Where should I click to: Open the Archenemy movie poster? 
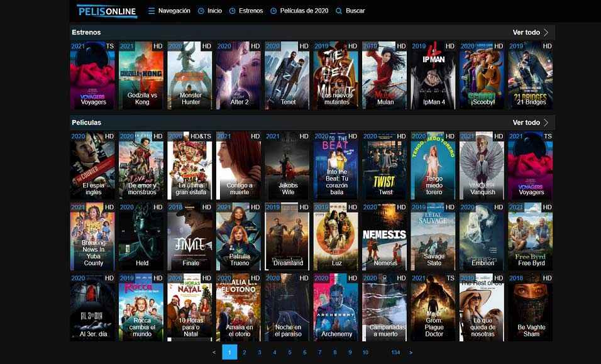[x=336, y=307]
